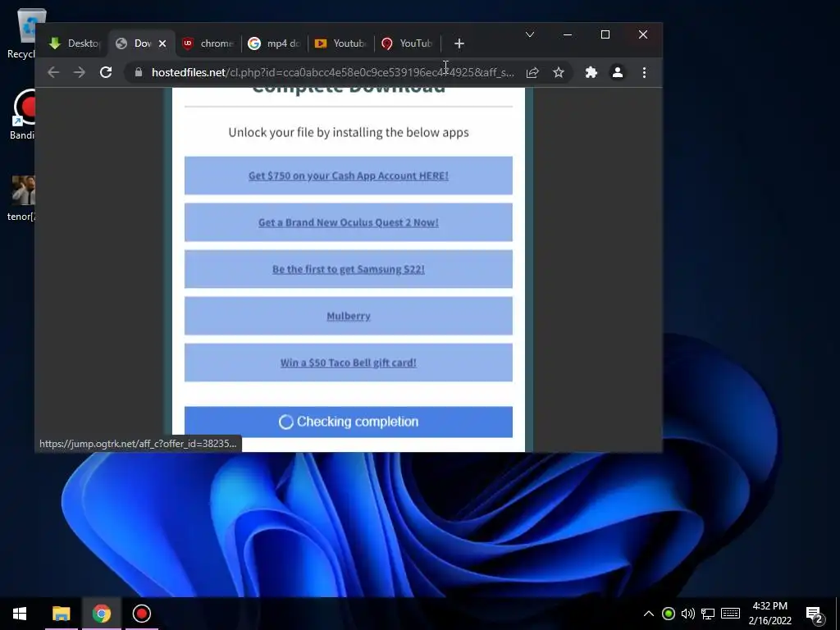Viewport: 840px width, 630px height.
Task: Open the Get $750 Cash App offer
Action: pos(348,176)
